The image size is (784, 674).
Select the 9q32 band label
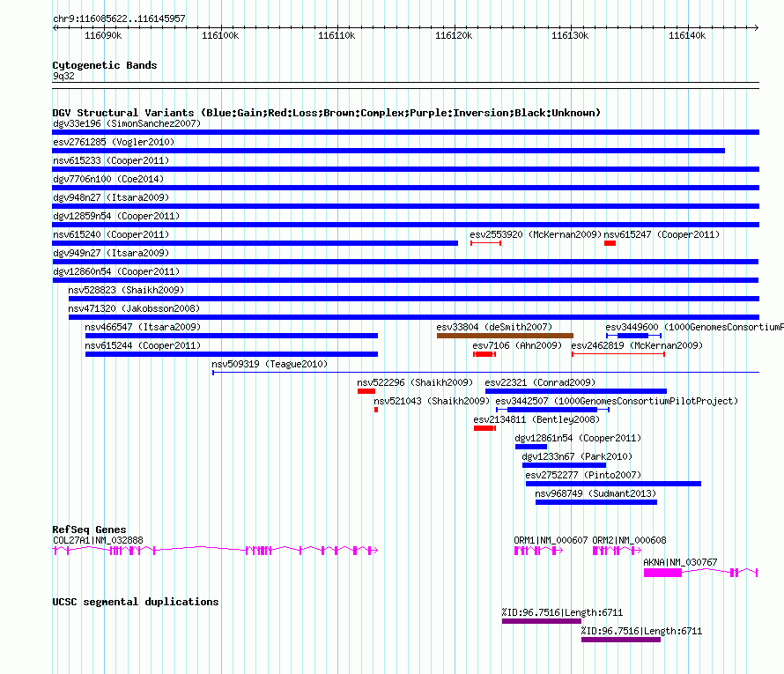tap(63, 76)
